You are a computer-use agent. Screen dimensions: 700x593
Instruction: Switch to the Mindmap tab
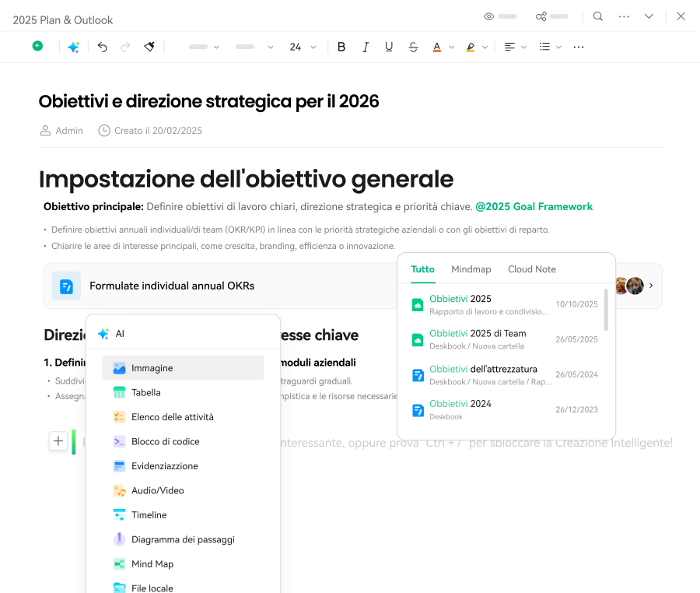[x=471, y=269]
